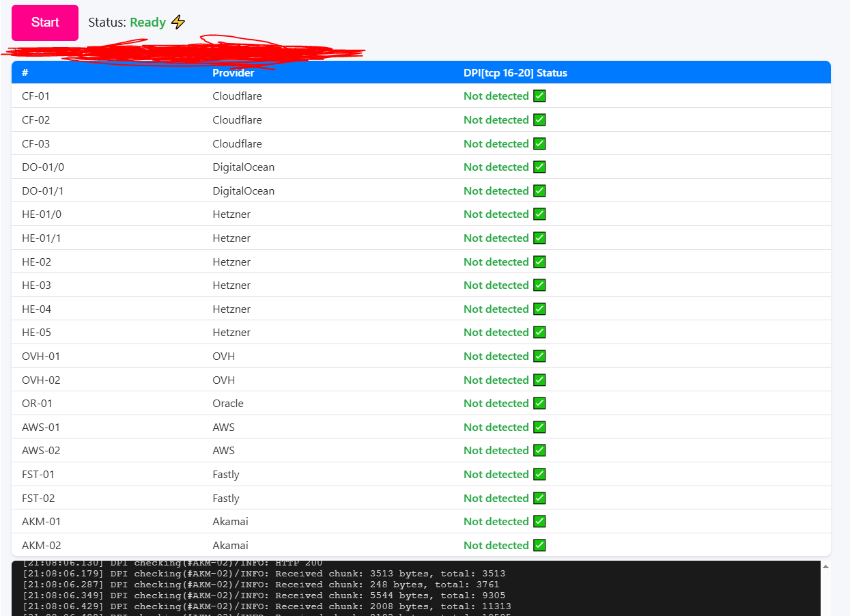Click Not detected text in row HE-05

click(496, 333)
